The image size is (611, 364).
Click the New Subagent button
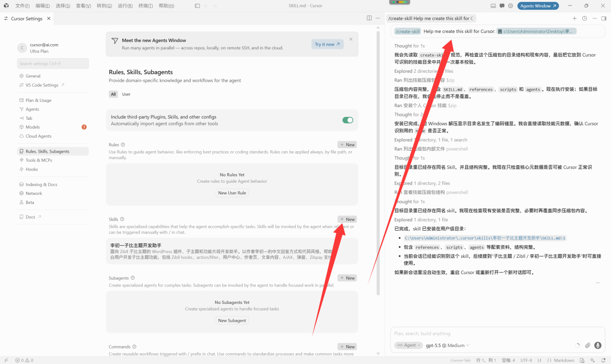click(x=232, y=320)
